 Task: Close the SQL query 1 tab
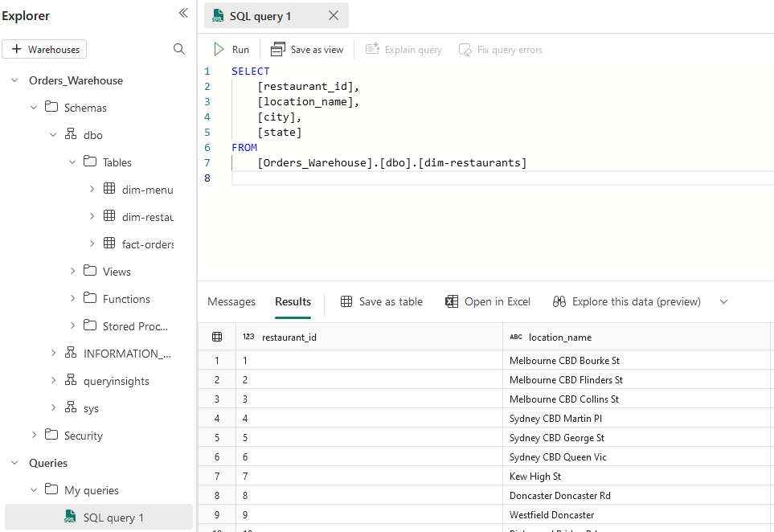coord(334,16)
